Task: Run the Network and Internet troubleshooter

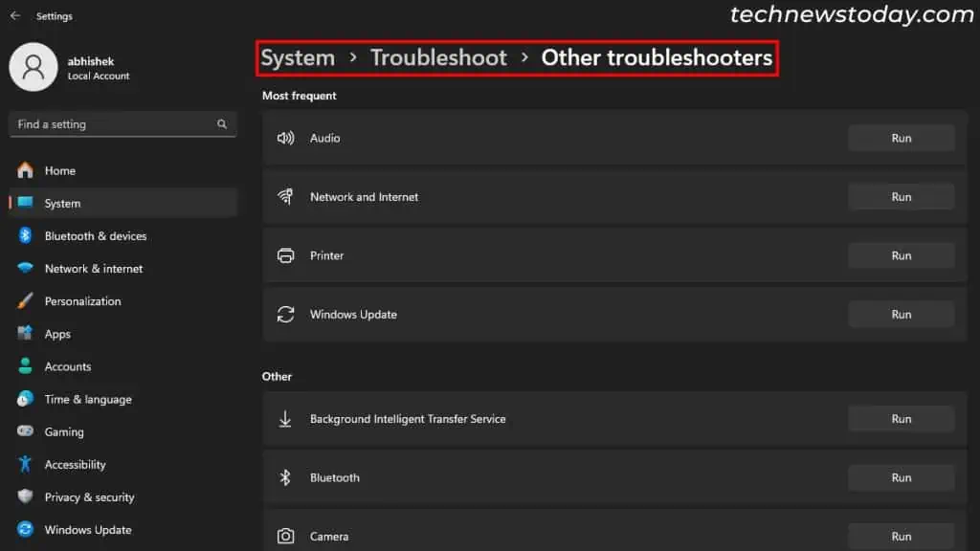Action: click(x=902, y=197)
